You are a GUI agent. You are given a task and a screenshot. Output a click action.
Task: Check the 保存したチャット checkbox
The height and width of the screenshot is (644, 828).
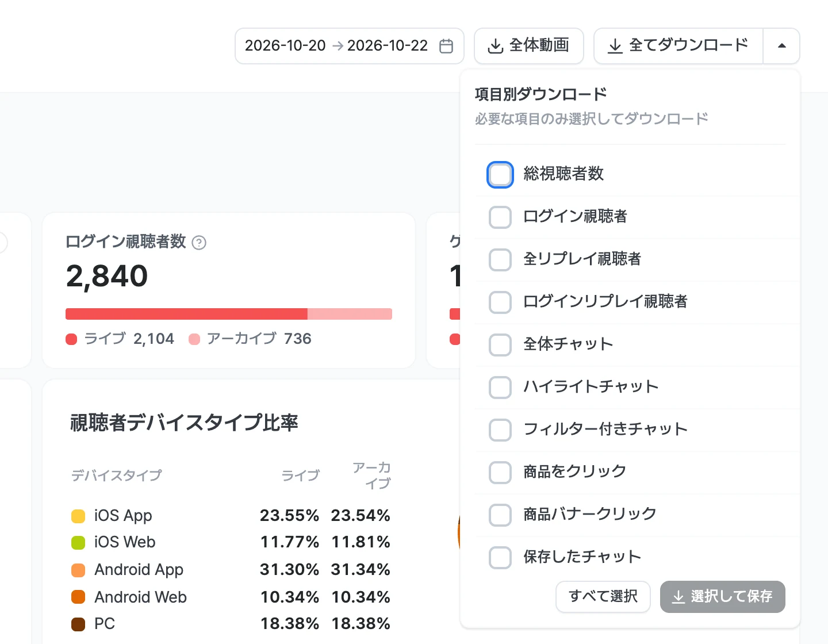coord(500,558)
